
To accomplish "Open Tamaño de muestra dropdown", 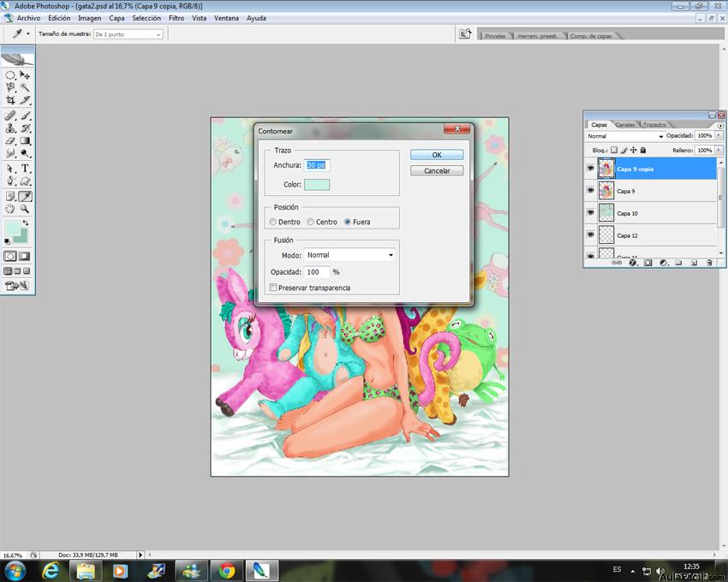I will [x=128, y=34].
